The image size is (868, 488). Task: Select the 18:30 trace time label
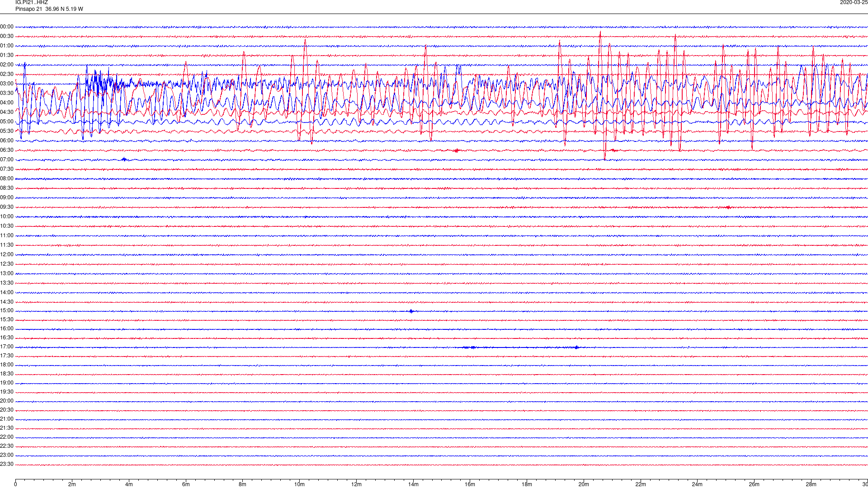pyautogui.click(x=7, y=374)
